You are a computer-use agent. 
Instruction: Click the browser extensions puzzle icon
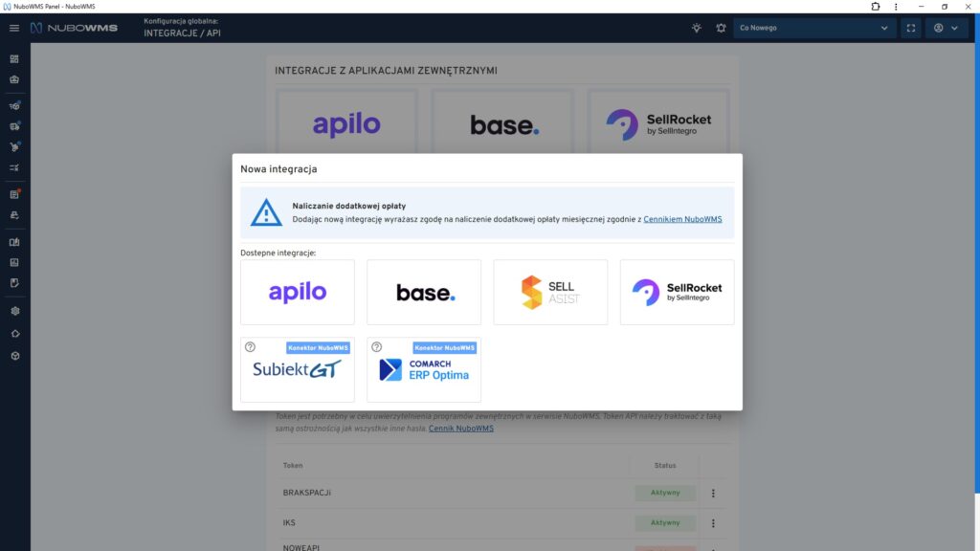(x=876, y=7)
